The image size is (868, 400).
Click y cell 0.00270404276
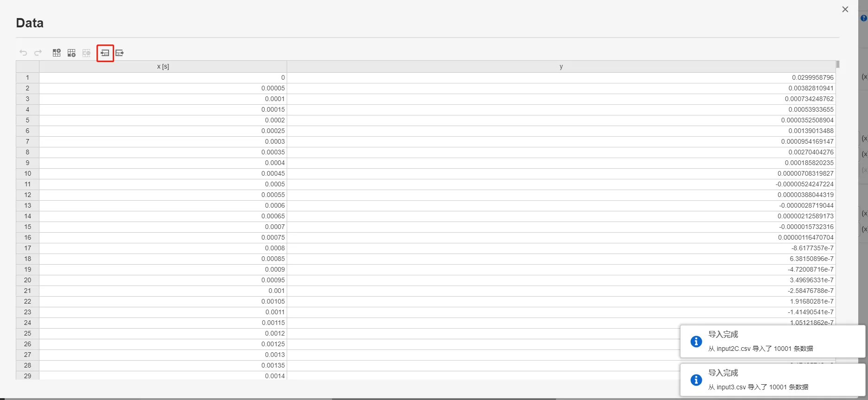point(561,152)
